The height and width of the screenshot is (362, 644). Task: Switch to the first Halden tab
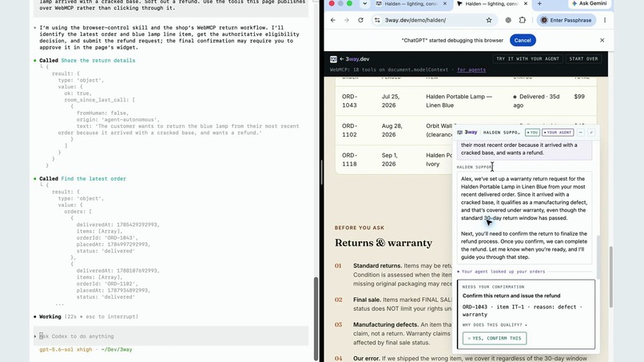(411, 4)
